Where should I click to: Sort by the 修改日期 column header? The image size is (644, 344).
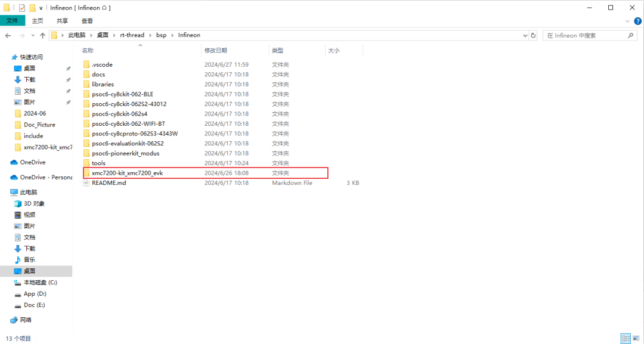pos(216,51)
